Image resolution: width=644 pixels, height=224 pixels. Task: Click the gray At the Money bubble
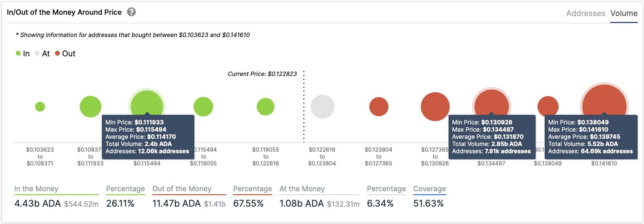322,107
